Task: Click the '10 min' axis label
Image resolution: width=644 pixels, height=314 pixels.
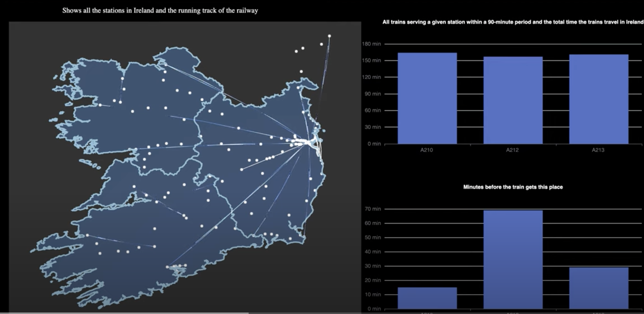Action: pos(373,295)
